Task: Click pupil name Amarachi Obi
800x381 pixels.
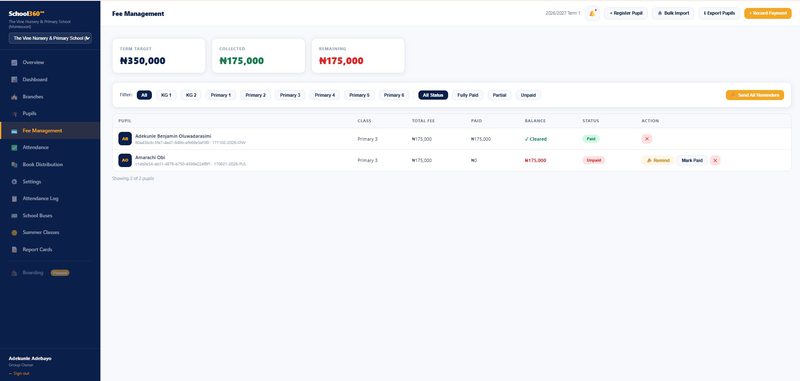Action: [x=150, y=158]
